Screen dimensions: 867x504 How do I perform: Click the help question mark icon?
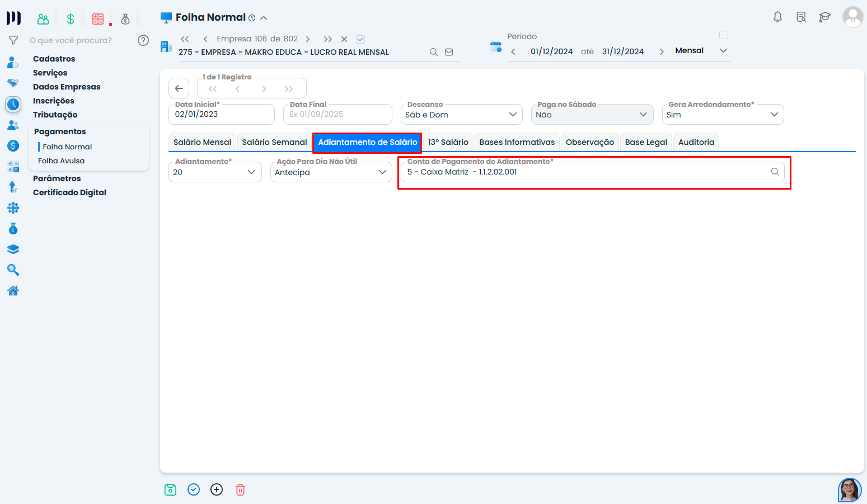(143, 40)
